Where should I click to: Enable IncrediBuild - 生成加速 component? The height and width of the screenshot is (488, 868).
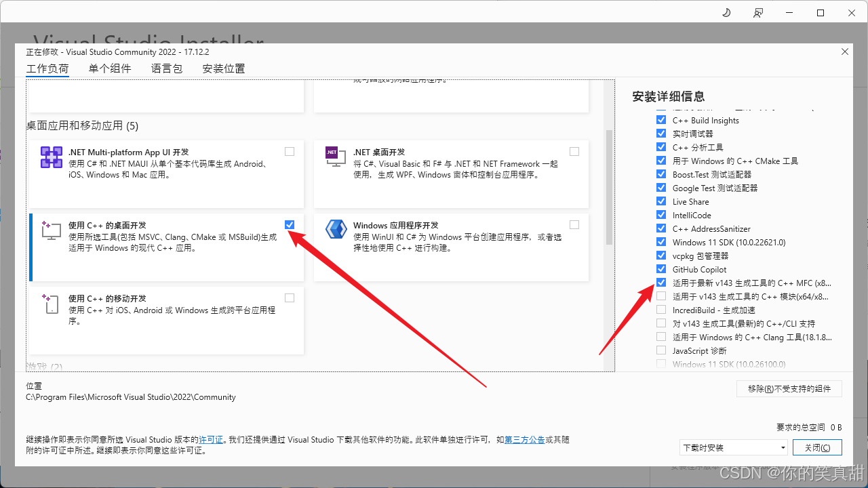click(x=661, y=310)
